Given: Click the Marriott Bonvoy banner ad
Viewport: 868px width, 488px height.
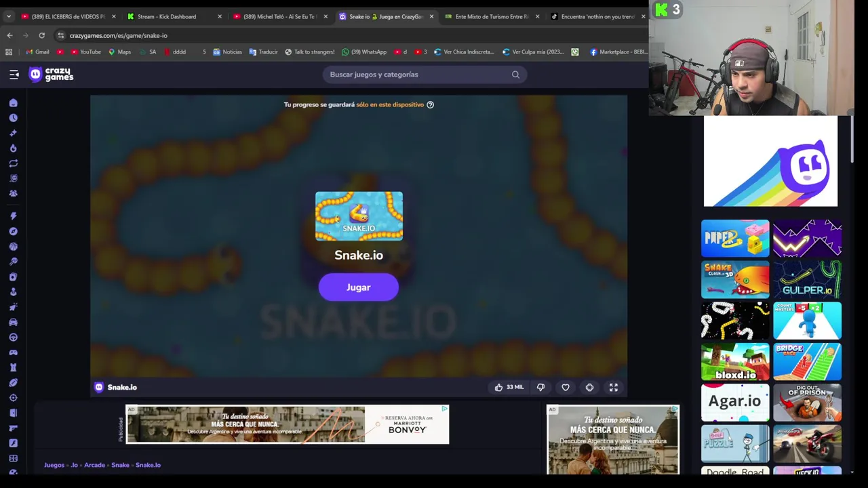Looking at the screenshot, I should coord(288,424).
